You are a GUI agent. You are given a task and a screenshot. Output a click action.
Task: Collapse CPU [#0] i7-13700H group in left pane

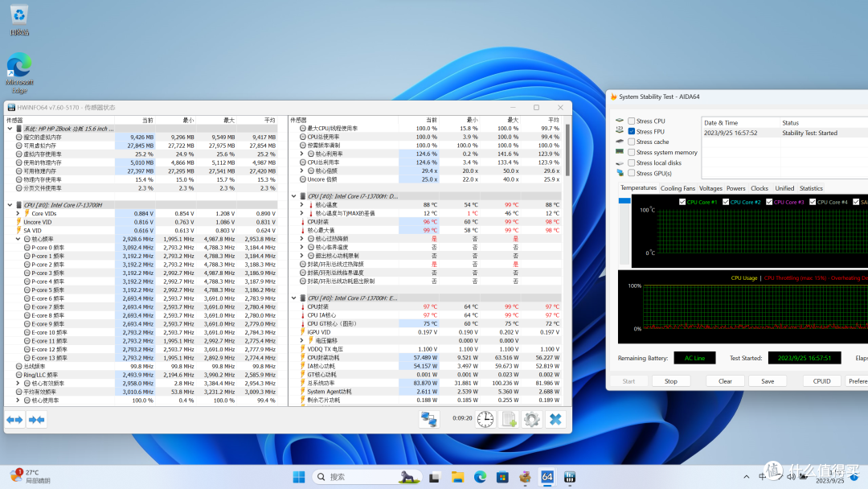click(x=10, y=205)
